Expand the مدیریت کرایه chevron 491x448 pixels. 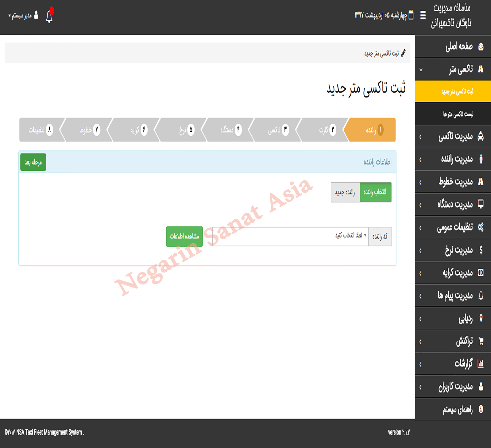[420, 273]
